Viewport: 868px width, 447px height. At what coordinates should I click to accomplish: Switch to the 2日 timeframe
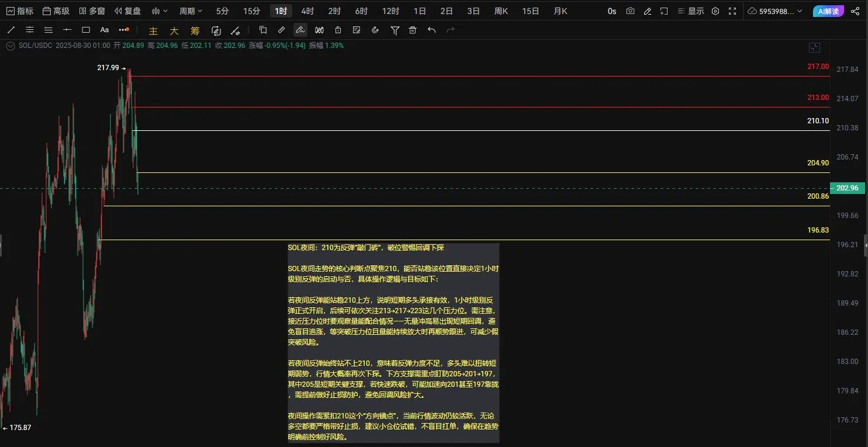(447, 11)
